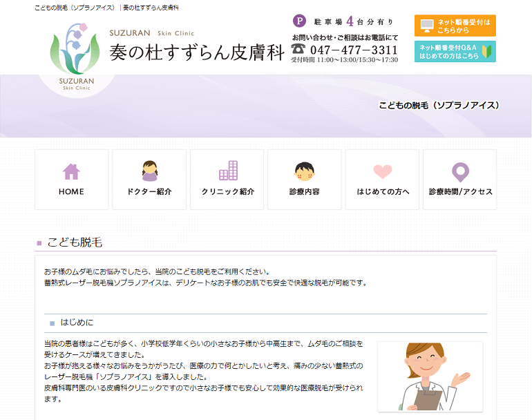Click the はじめに subsection heading

[77, 323]
